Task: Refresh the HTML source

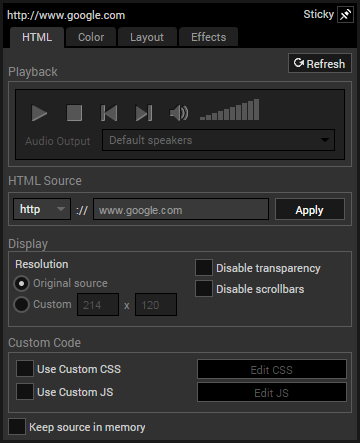Action: (320, 63)
